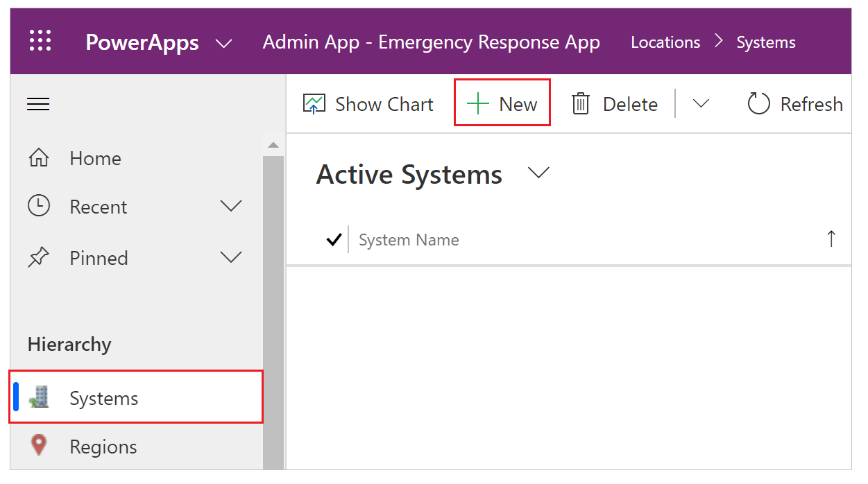Select Regions in the Hierarchy section
This screenshot has width=868, height=484.
click(x=136, y=446)
